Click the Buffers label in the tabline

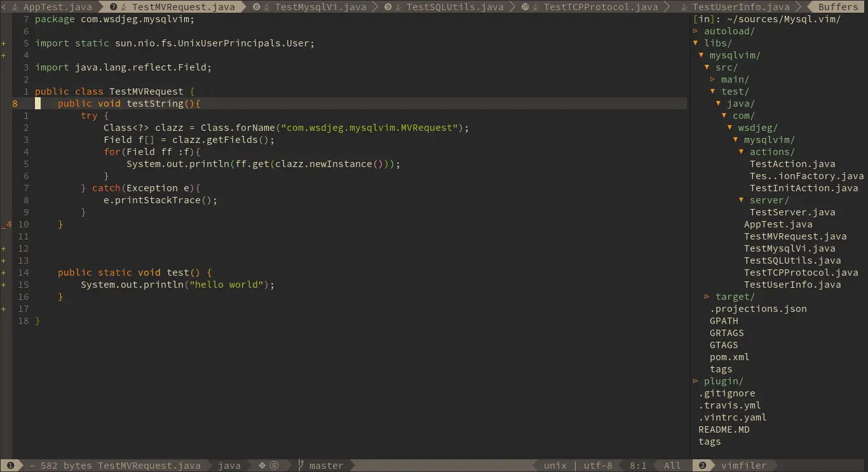(x=838, y=7)
